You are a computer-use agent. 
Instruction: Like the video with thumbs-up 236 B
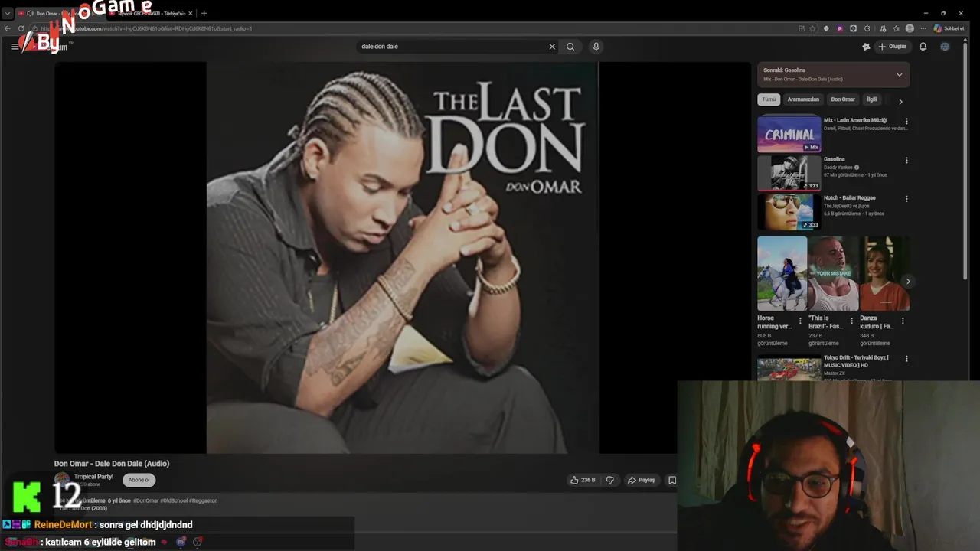coord(583,480)
